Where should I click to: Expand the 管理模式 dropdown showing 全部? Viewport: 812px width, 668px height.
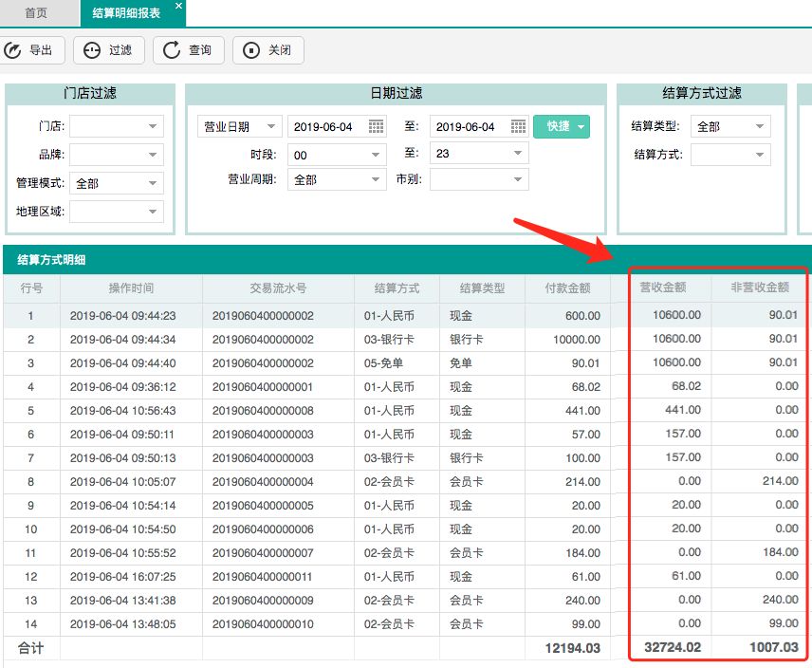pos(117,183)
